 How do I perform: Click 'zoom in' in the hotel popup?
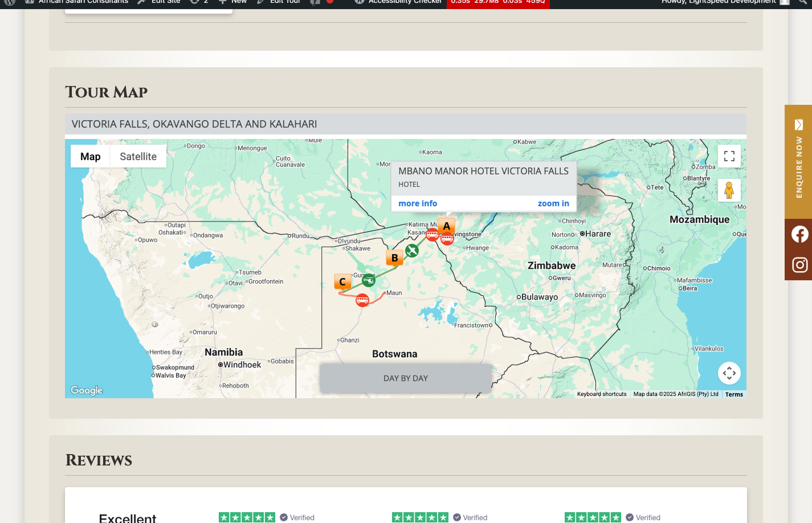click(x=553, y=203)
